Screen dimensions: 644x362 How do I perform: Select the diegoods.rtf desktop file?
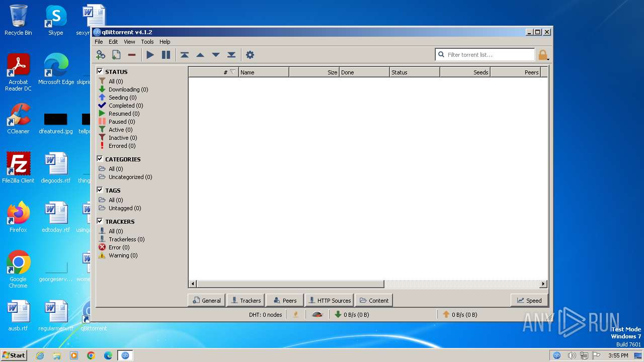56,168
